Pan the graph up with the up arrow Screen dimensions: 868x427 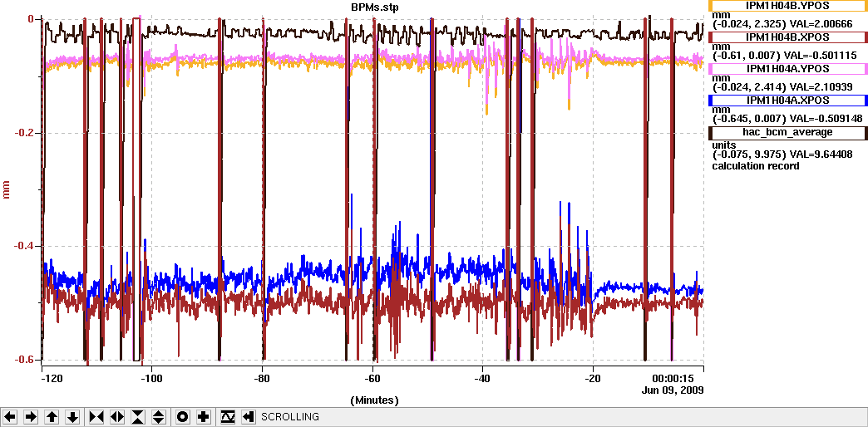tap(52, 417)
